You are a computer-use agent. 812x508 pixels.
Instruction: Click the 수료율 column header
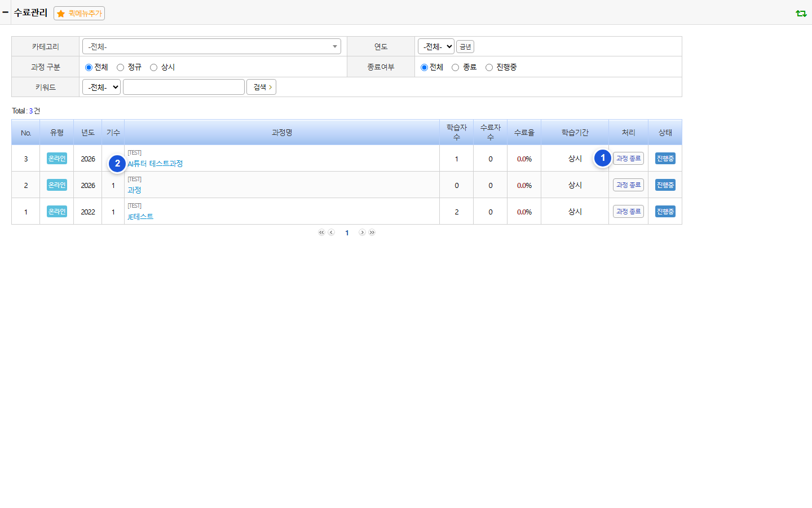[x=524, y=133]
